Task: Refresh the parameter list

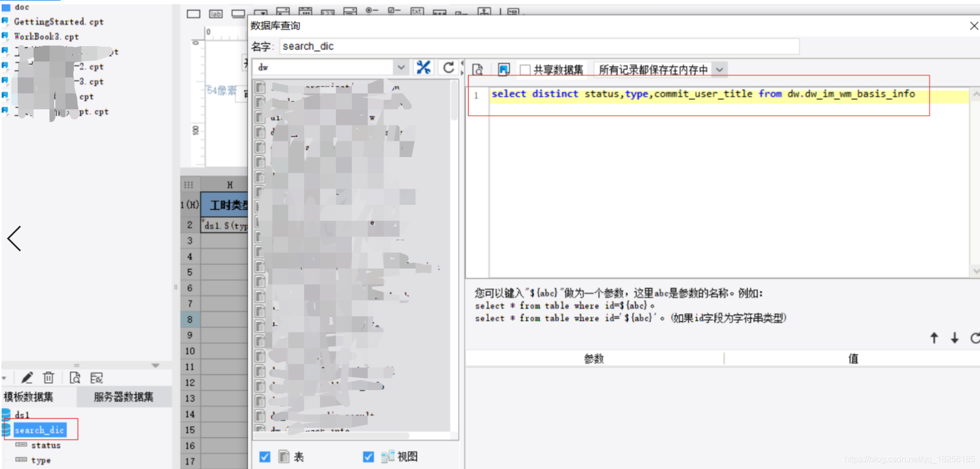Action: click(x=975, y=338)
